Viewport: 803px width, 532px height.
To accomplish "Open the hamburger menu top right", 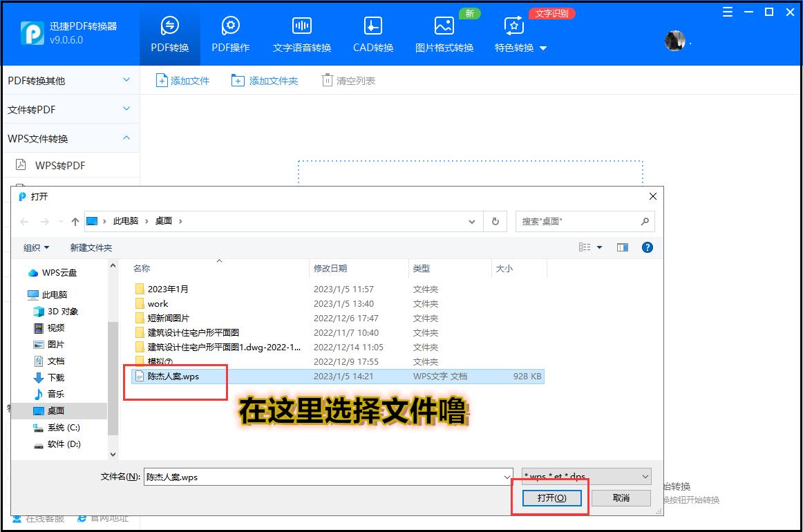I will (x=726, y=12).
